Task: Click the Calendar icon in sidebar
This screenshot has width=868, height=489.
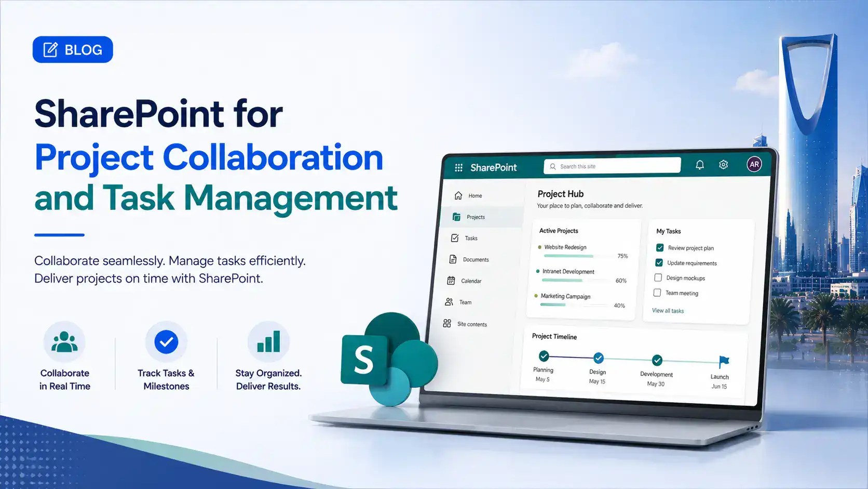Action: (x=451, y=281)
